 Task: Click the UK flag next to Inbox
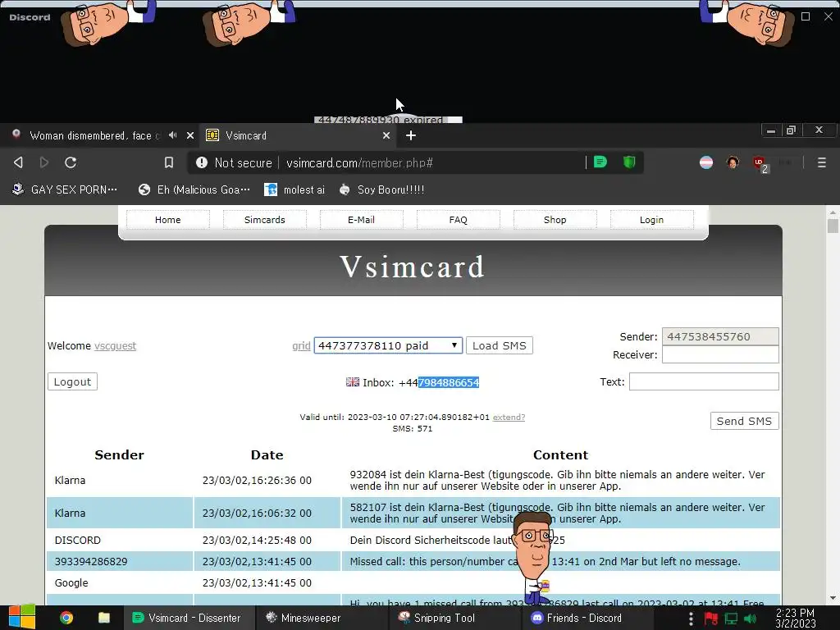(353, 382)
